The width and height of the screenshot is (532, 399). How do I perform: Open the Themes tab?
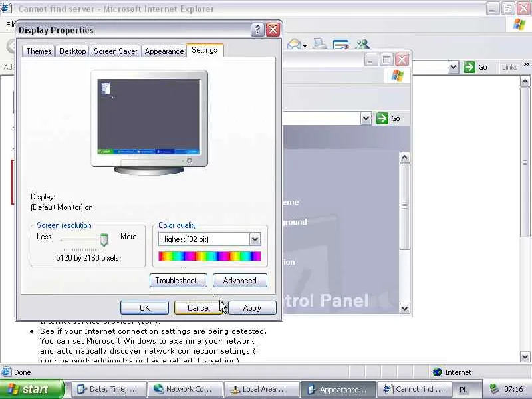point(39,51)
